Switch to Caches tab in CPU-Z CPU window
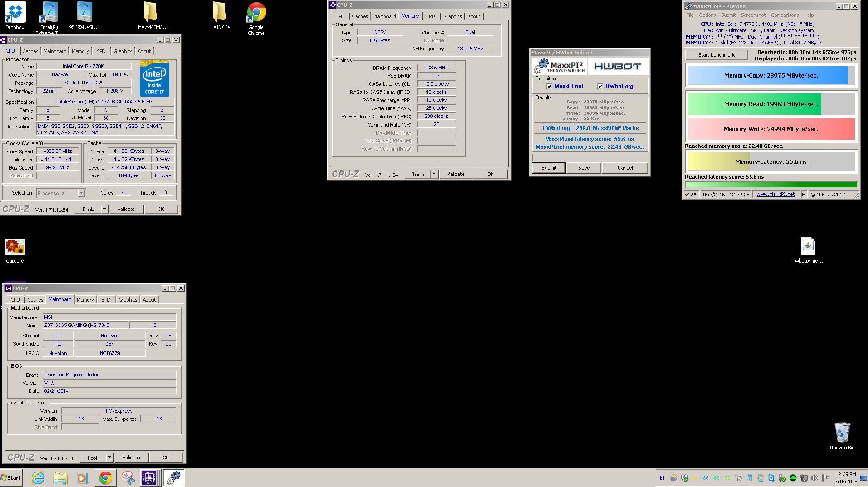The width and height of the screenshot is (868, 487). [x=30, y=51]
